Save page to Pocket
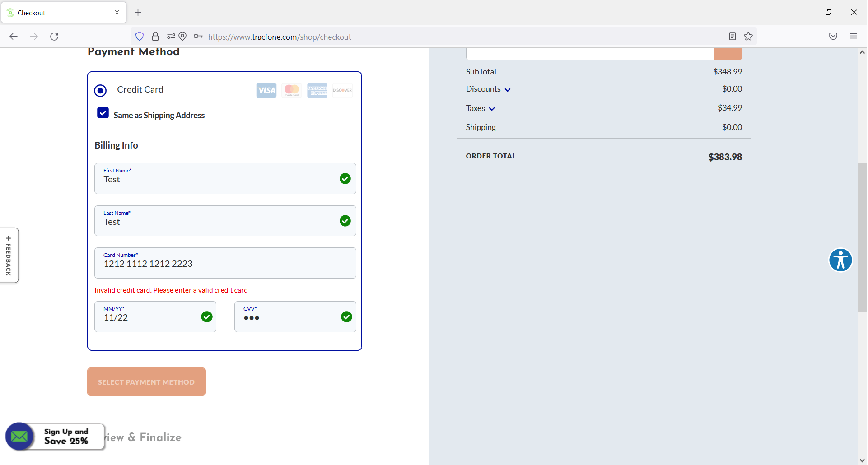 click(x=833, y=36)
